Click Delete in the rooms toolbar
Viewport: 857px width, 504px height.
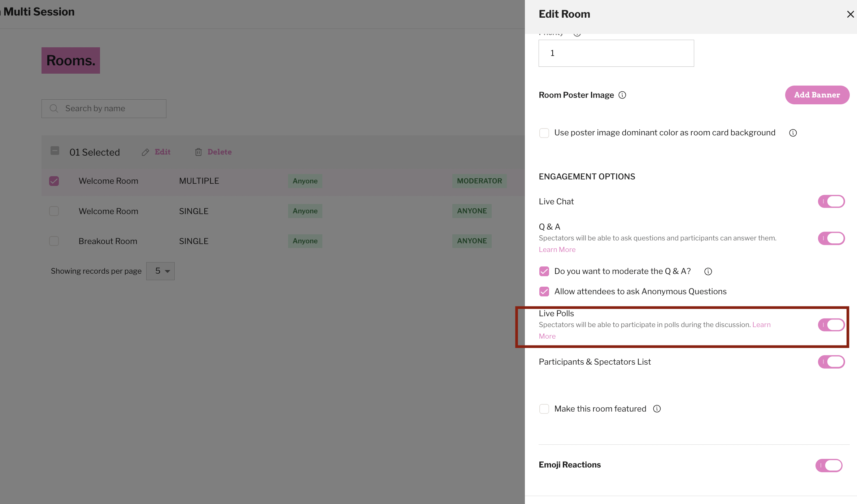pos(219,152)
